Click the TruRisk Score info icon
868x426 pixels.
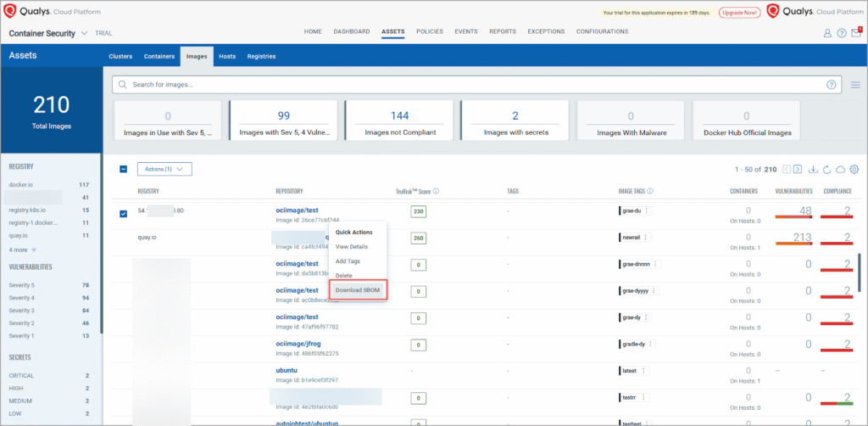tap(437, 191)
